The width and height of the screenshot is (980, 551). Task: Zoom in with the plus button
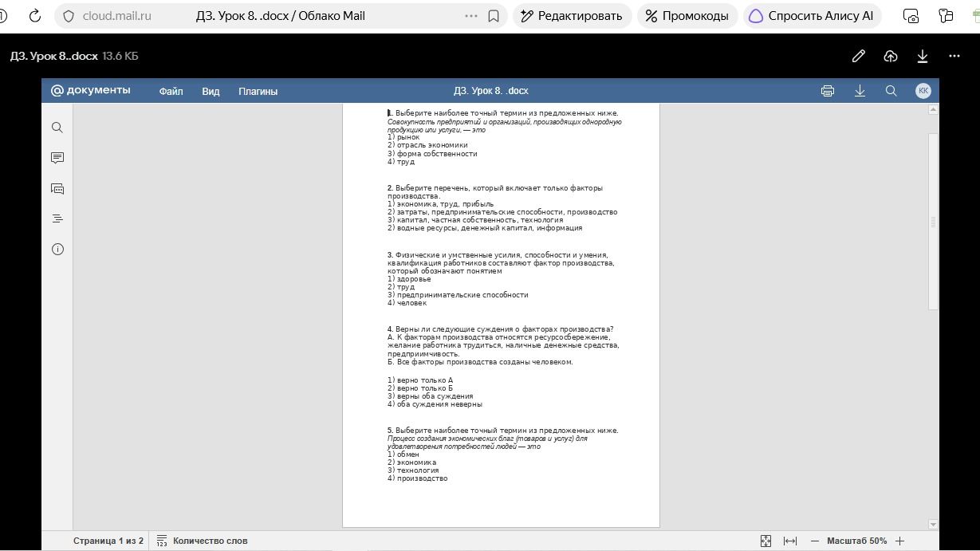pyautogui.click(x=899, y=541)
